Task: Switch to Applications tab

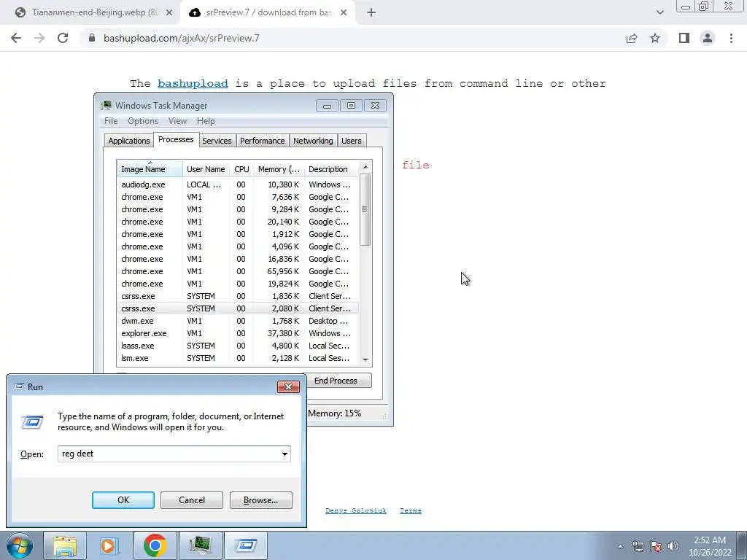Action: [x=128, y=141]
